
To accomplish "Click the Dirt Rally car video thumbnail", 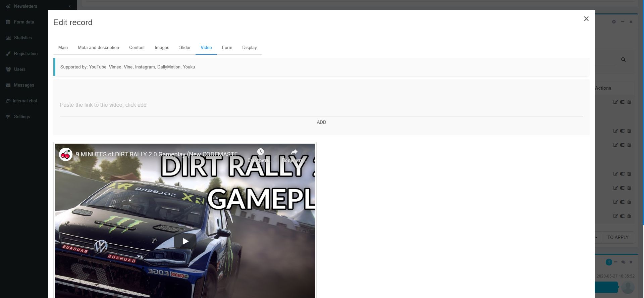I will (185, 221).
